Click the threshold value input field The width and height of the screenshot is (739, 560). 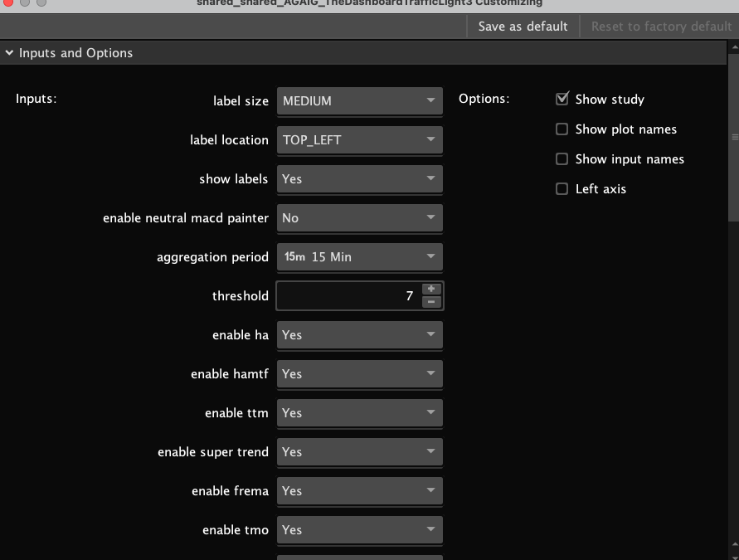[348, 296]
